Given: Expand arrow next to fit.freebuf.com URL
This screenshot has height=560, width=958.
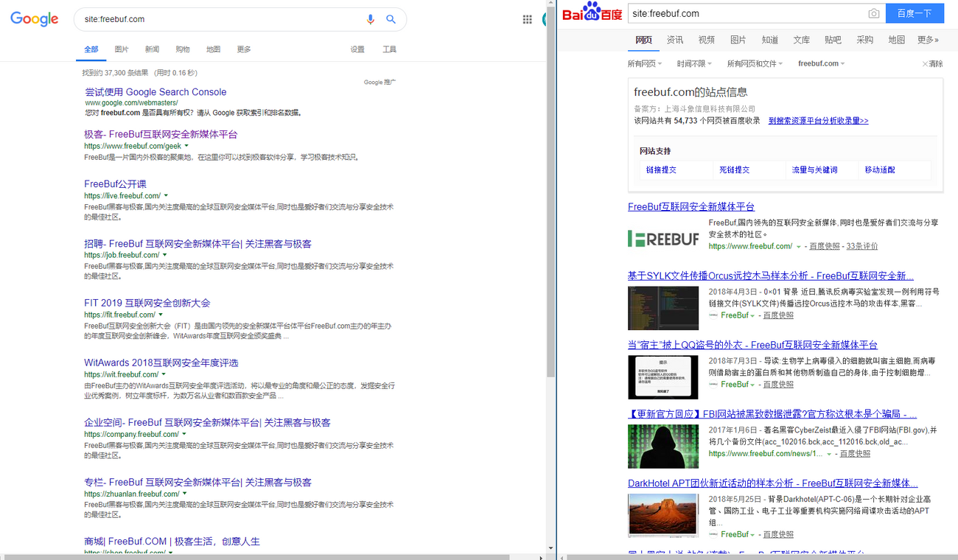Looking at the screenshot, I should 161,315.
